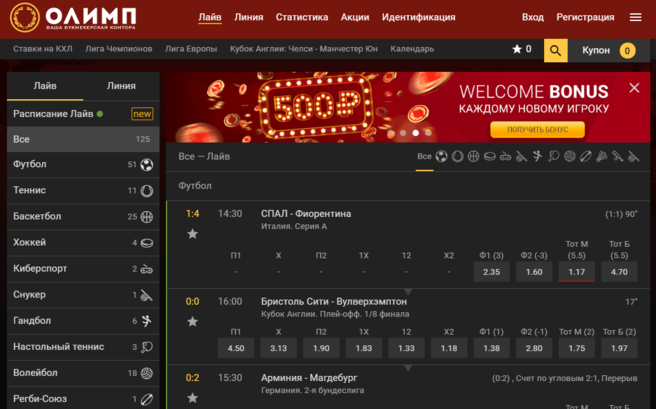Pick П2 odds 1.90 for Вулверхэмптон
The width and height of the screenshot is (656, 409).
pos(321,348)
